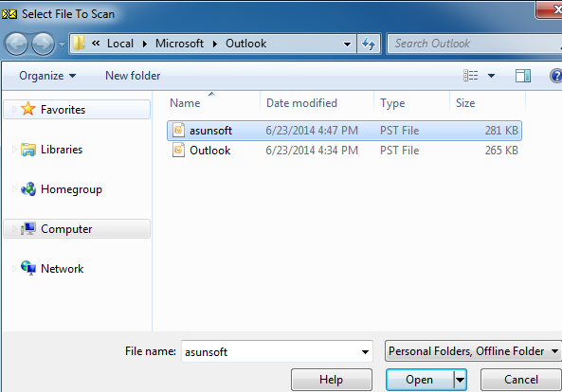
Task: Click New folder
Action: [x=133, y=76]
